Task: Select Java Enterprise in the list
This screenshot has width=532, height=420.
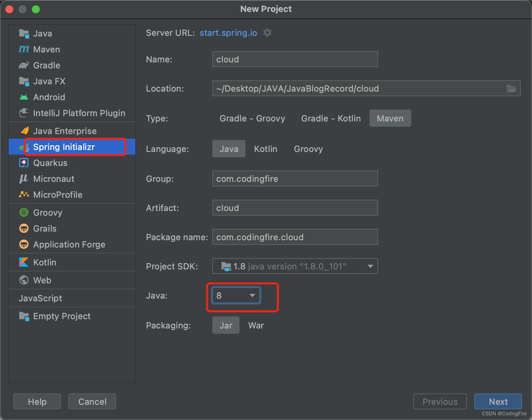Action: (72, 131)
